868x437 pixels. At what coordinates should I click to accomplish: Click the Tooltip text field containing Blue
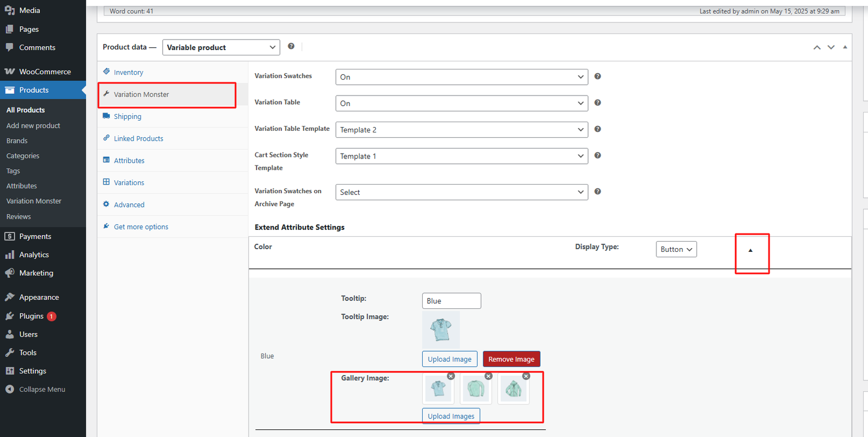(x=451, y=301)
